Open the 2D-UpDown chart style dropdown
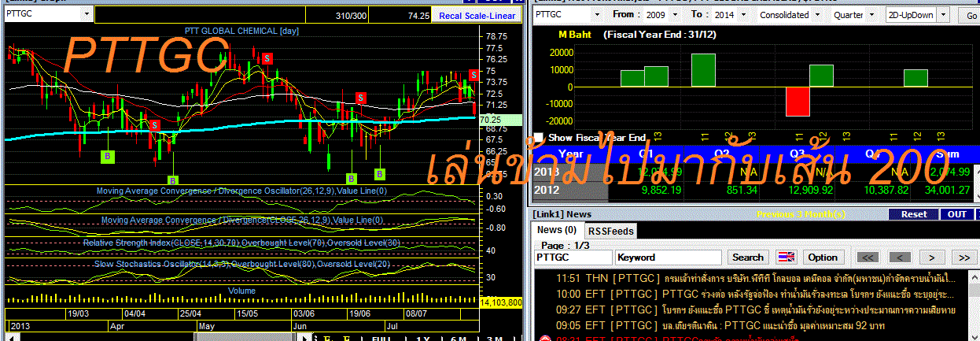The image size is (980, 341). [x=941, y=15]
